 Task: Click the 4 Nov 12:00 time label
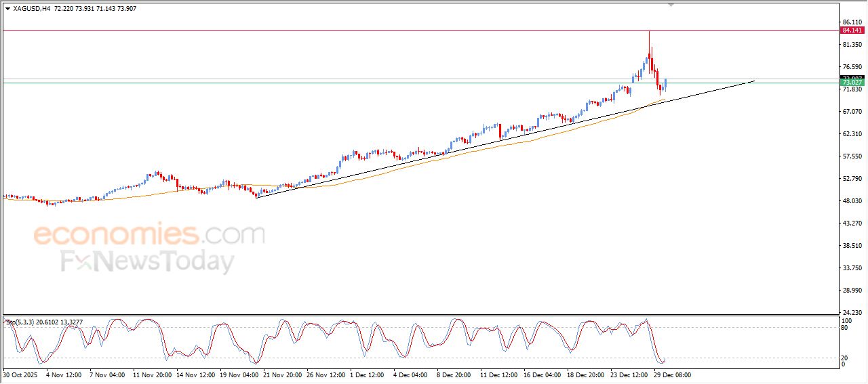tap(64, 374)
